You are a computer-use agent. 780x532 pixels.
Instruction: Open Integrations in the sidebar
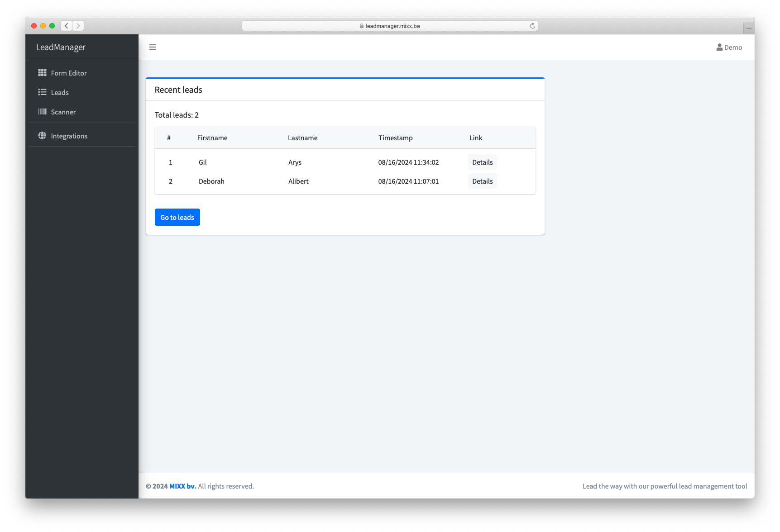point(82,136)
